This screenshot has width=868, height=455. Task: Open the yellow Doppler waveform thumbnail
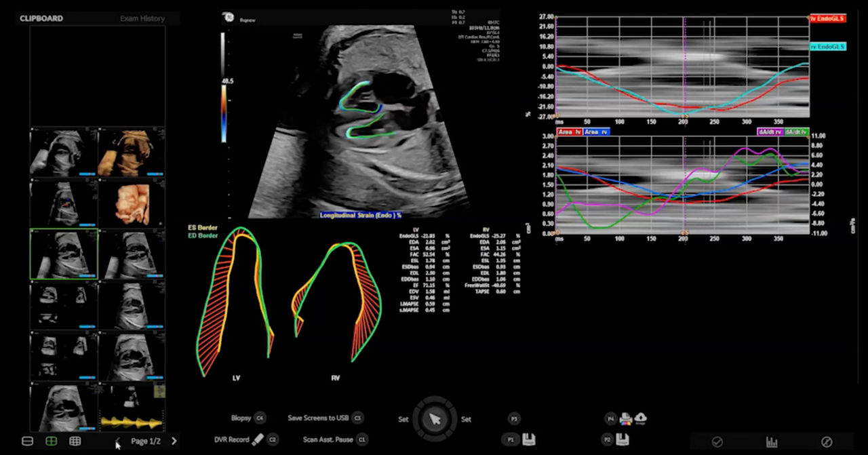pyautogui.click(x=132, y=407)
